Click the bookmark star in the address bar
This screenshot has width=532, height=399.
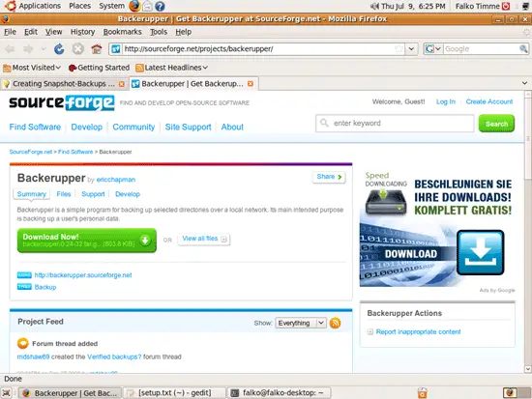pyautogui.click(x=399, y=49)
